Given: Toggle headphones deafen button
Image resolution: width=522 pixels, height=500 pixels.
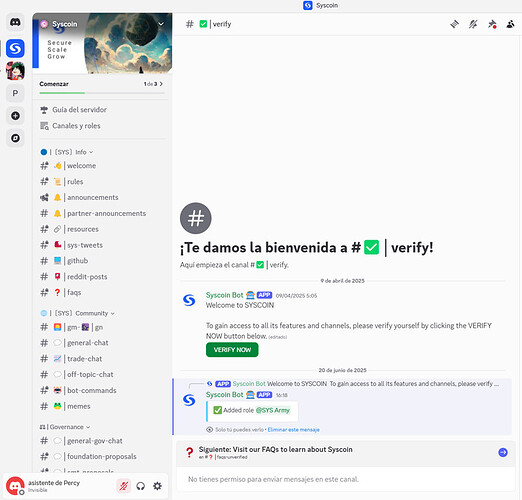Looking at the screenshot, I should [141, 486].
